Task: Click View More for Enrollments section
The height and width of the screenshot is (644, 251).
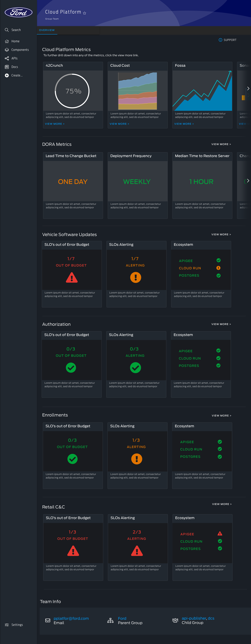Action: (x=221, y=415)
